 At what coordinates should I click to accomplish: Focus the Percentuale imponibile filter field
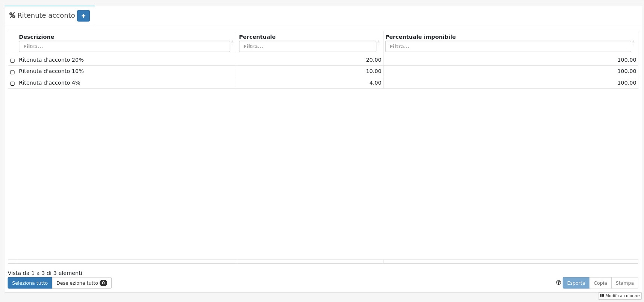(508, 47)
